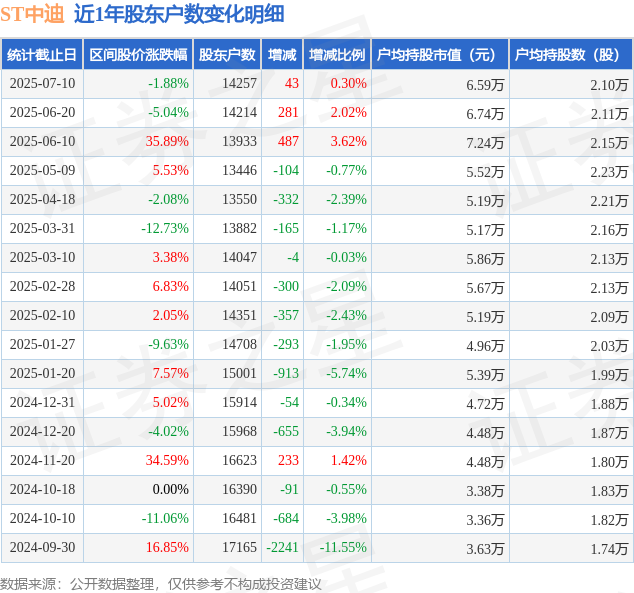Select the date cell 2024-09-30

click(42, 547)
